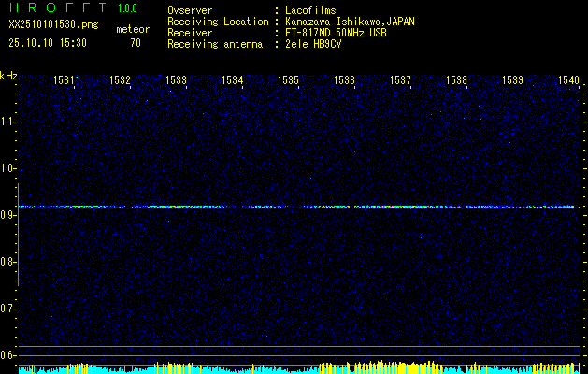Click the 25.10.10 15:30 timestamp
This screenshot has height=374, width=588.
tap(47, 42)
